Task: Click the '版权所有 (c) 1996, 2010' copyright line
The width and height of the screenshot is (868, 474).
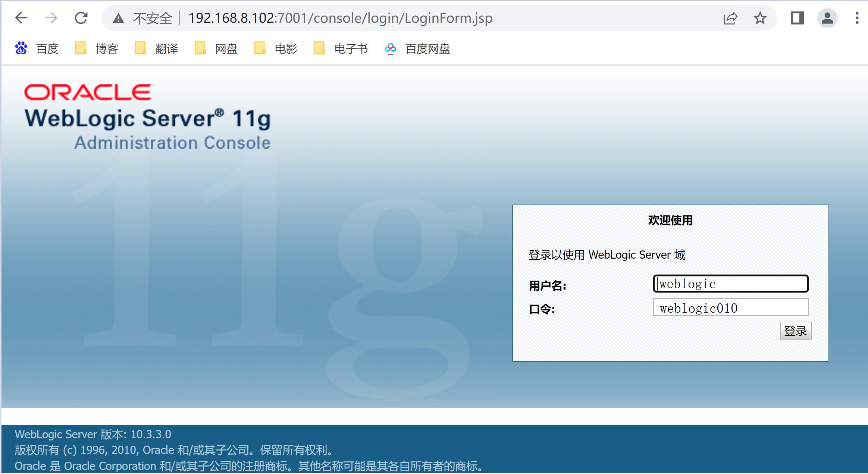Action: (174, 450)
